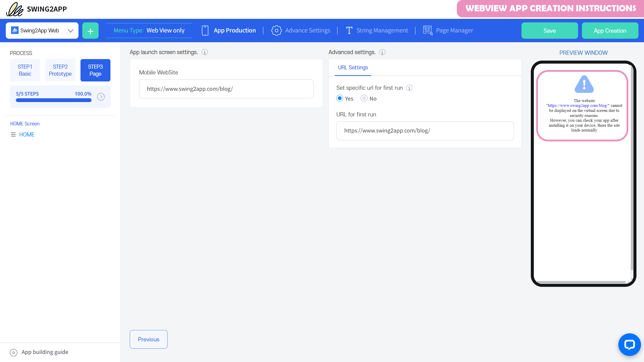Select No for specific url first run
This screenshot has width=644, height=362.
pyautogui.click(x=364, y=98)
